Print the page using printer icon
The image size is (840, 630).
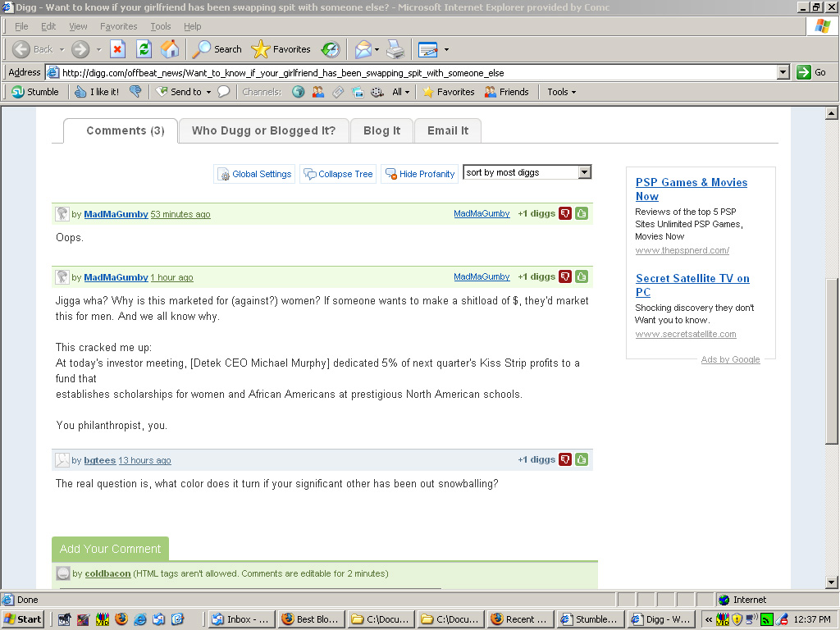pyautogui.click(x=395, y=49)
